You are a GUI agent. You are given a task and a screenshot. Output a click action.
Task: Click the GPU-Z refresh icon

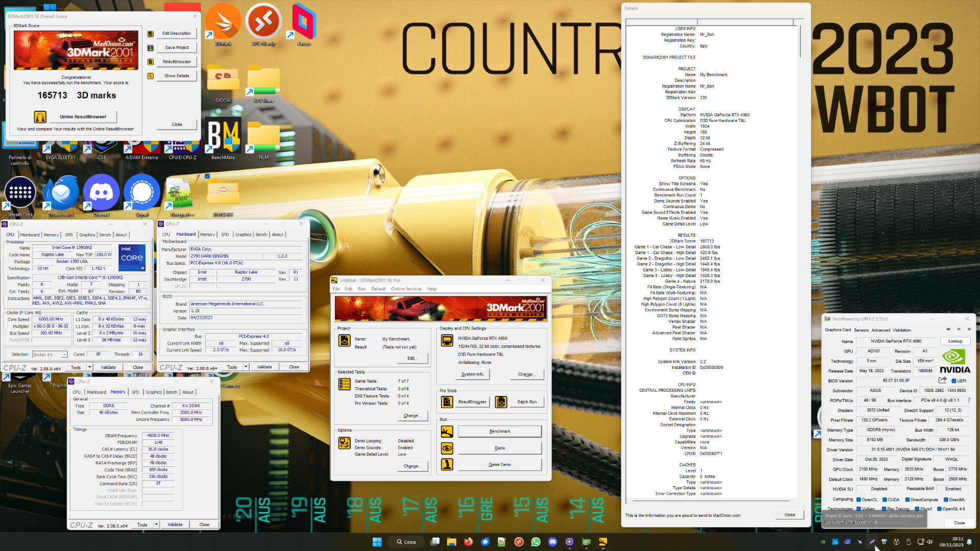(x=959, y=330)
